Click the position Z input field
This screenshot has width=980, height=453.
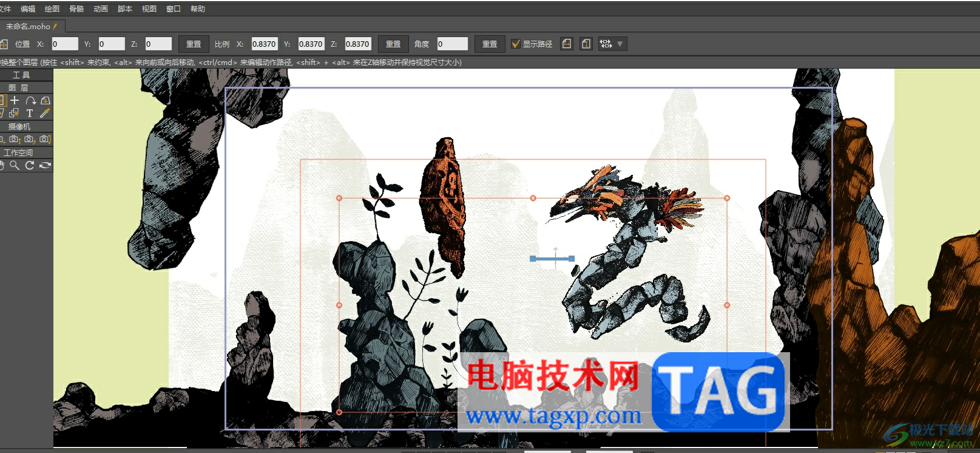coord(158,44)
